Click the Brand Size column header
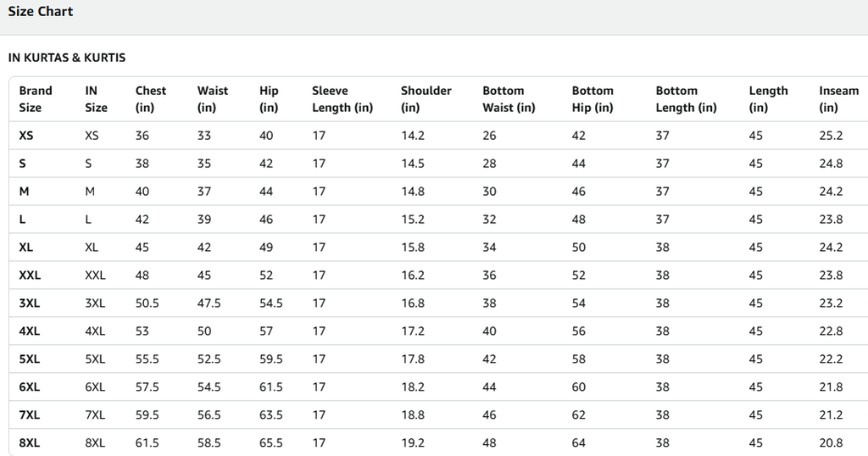Screen dimensions: 868x456 36,99
